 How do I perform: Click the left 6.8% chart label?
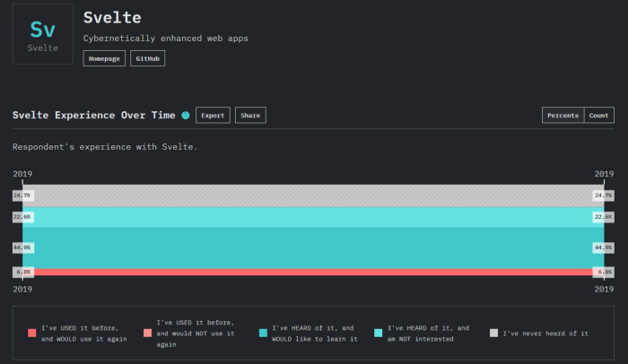[22, 272]
